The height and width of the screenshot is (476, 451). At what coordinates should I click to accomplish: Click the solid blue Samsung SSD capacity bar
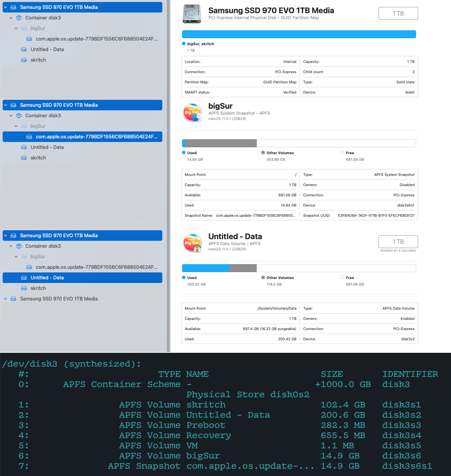(x=299, y=34)
